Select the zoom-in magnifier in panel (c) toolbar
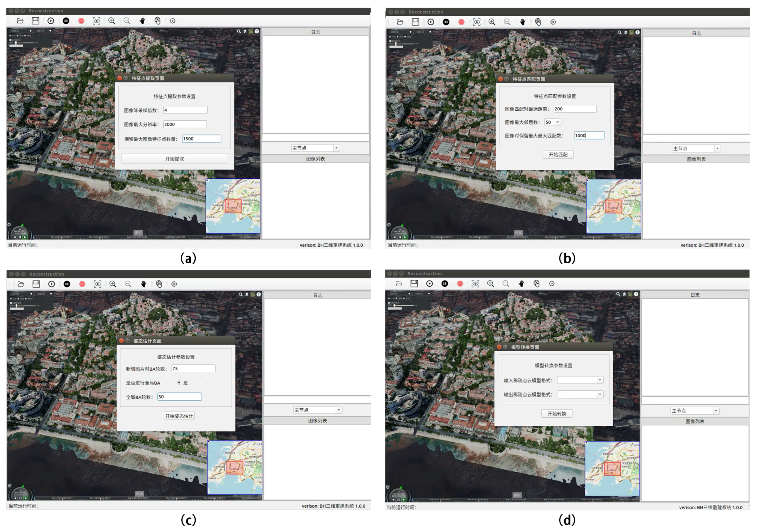The image size is (758, 532). 113,284
